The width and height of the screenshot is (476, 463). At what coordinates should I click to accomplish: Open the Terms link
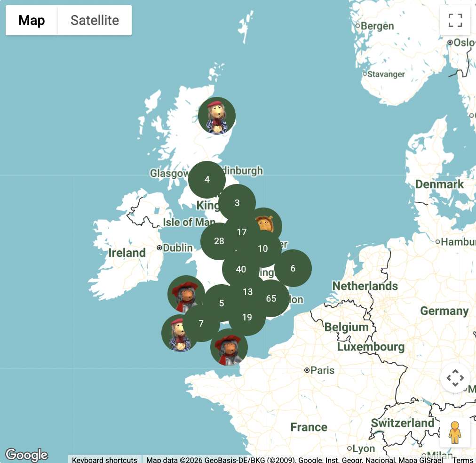pyautogui.click(x=463, y=460)
